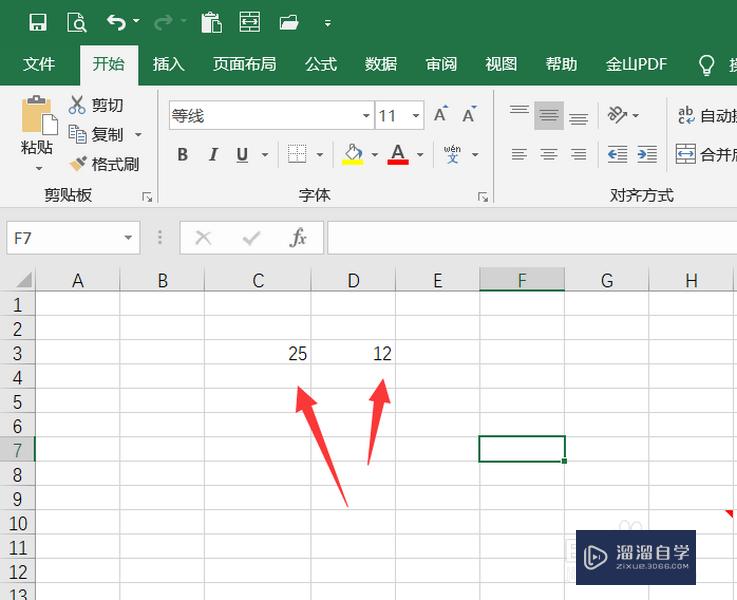Screen dimensions: 737x600
Task: Open the font size 11 dropdown
Action: point(416,116)
